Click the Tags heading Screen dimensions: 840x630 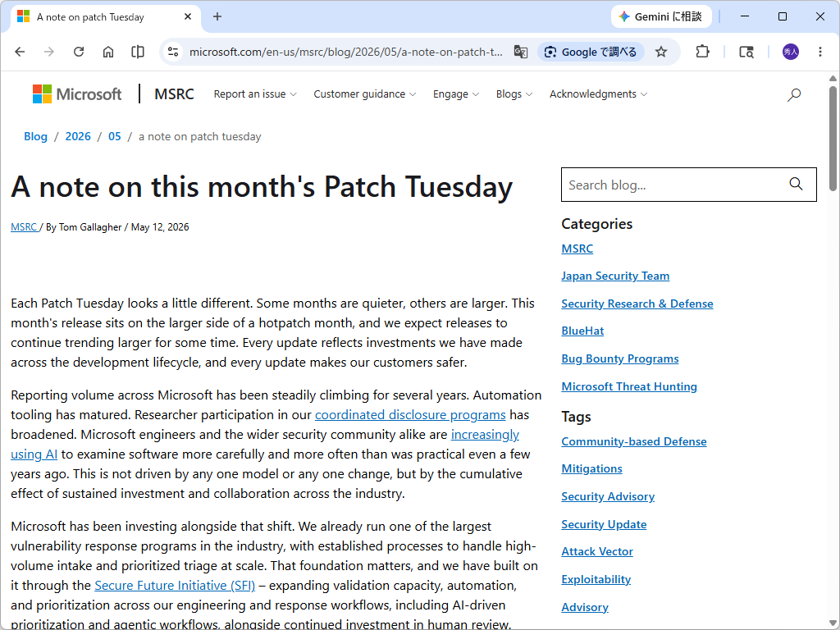(x=576, y=417)
